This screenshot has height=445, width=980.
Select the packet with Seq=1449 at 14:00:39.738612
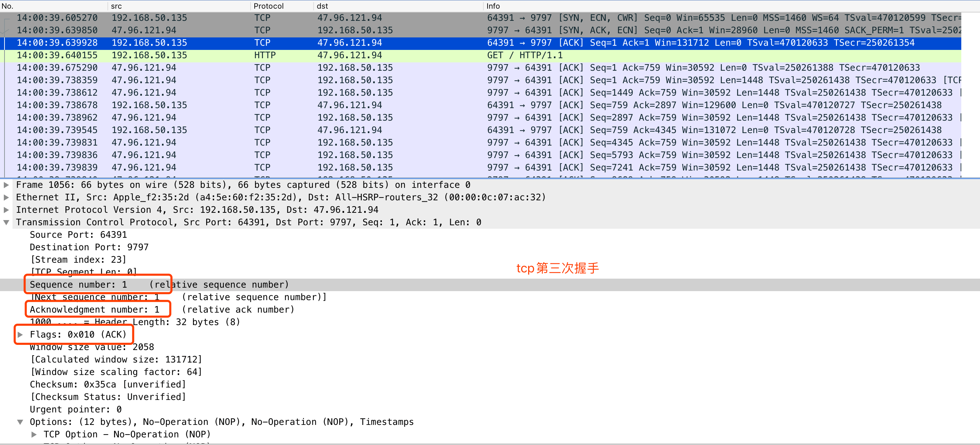(x=481, y=93)
